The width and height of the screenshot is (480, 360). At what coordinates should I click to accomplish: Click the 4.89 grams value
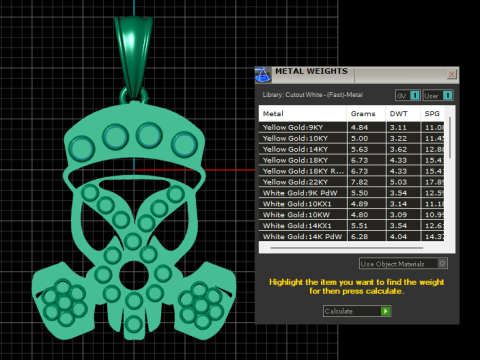(x=359, y=204)
